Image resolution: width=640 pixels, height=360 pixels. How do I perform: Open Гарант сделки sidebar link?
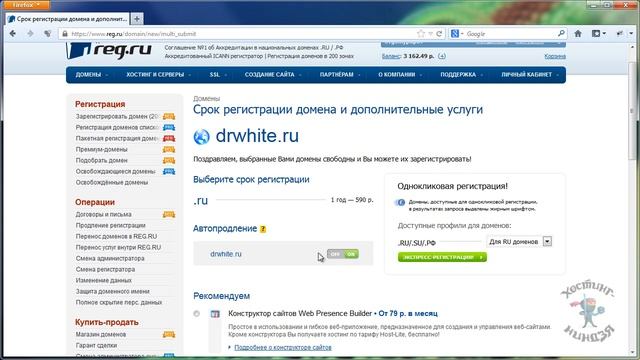click(x=96, y=345)
